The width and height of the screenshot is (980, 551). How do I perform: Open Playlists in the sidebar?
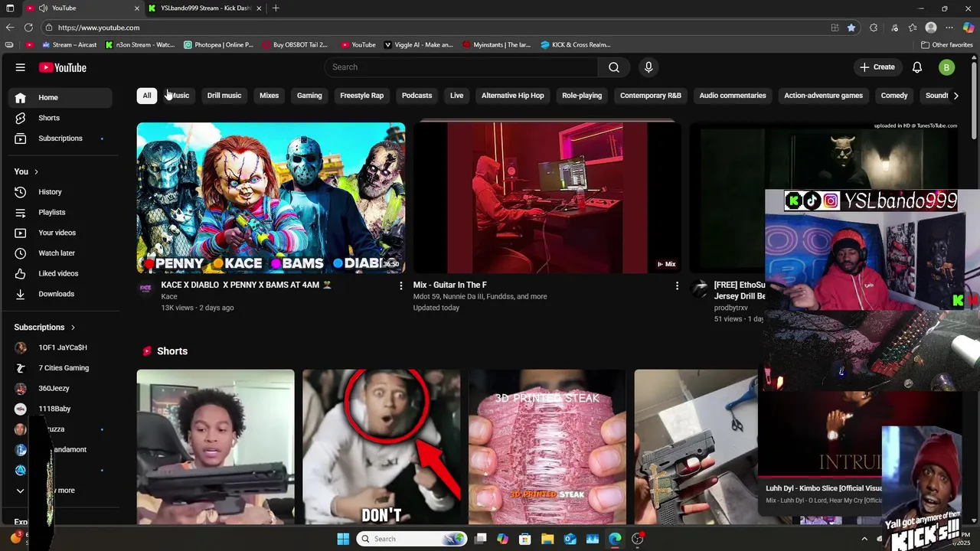click(60, 212)
